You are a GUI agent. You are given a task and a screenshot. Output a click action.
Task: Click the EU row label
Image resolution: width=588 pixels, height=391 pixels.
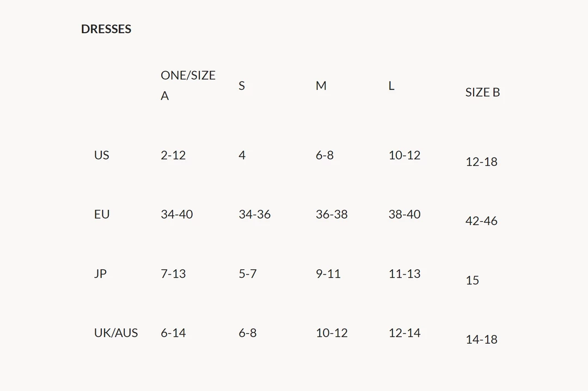pos(102,214)
